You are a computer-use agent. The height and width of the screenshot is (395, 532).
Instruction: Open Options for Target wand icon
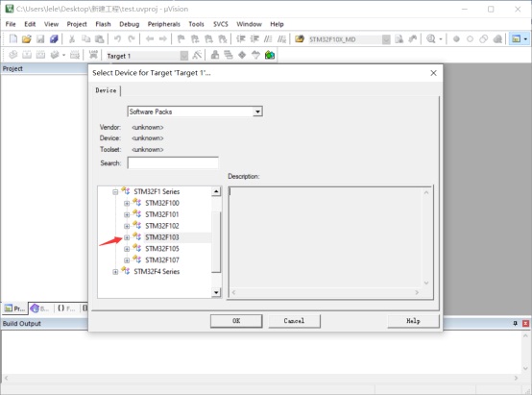point(197,55)
